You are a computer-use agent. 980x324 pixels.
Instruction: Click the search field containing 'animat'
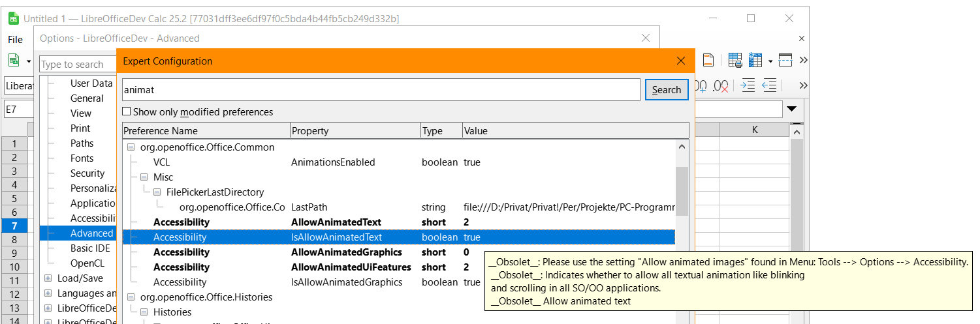coord(381,90)
